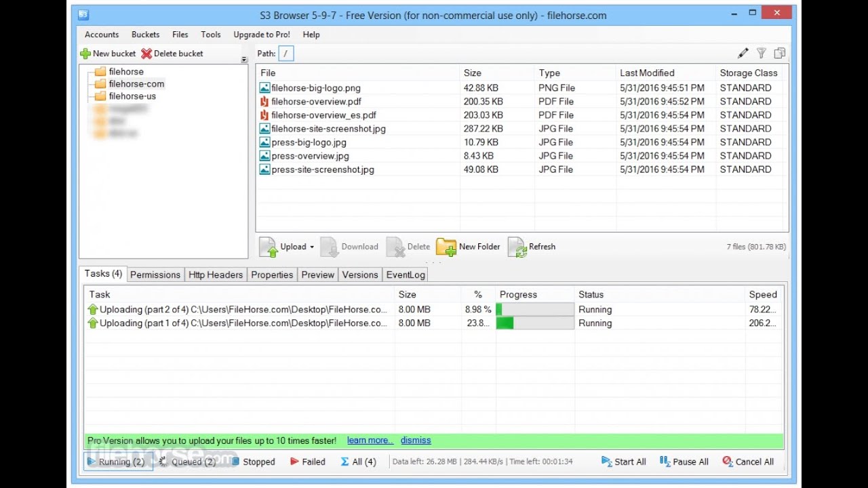Click the edit path pencil icon
The height and width of the screenshot is (488, 868).
743,53
